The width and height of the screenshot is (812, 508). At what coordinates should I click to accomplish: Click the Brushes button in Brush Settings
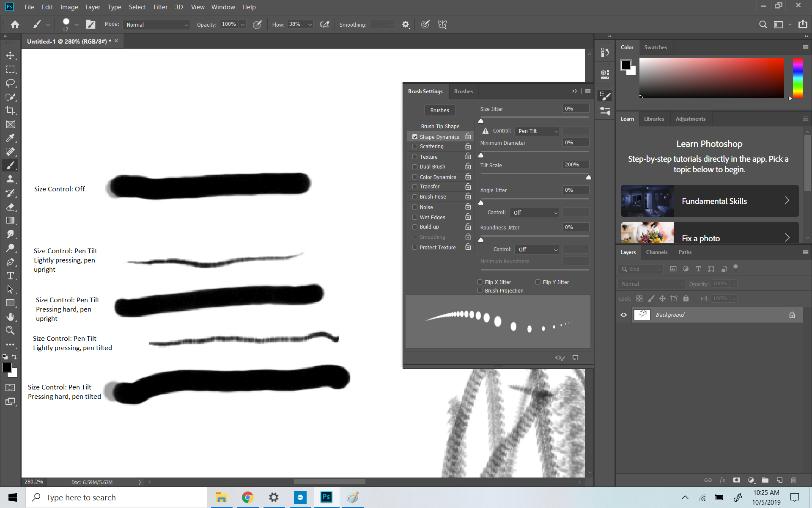(439, 110)
